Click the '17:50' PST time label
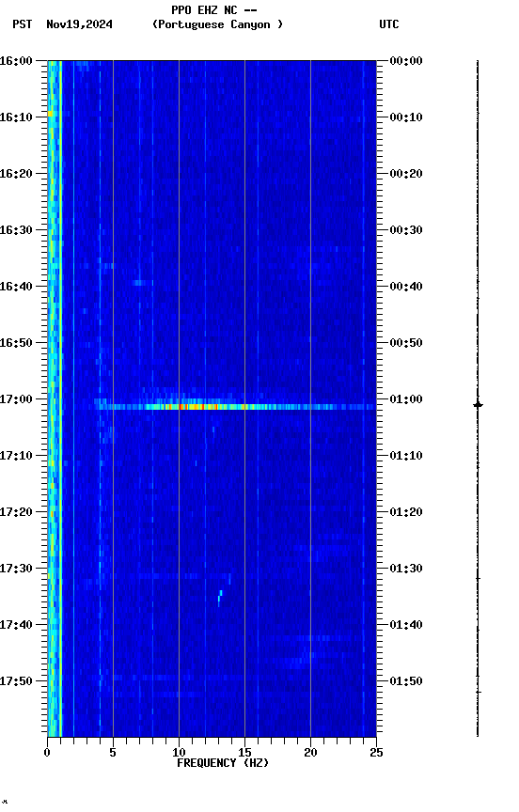The height and width of the screenshot is (812, 519). pyautogui.click(x=16, y=681)
